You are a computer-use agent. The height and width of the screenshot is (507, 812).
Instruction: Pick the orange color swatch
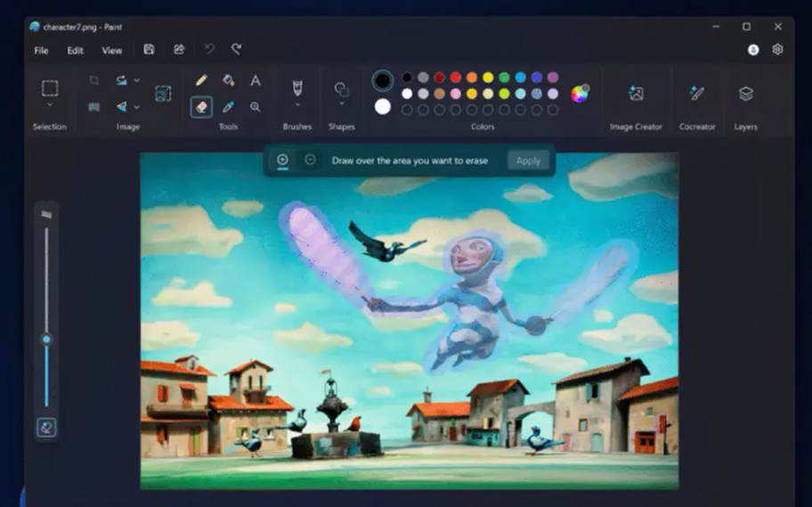tap(472, 78)
